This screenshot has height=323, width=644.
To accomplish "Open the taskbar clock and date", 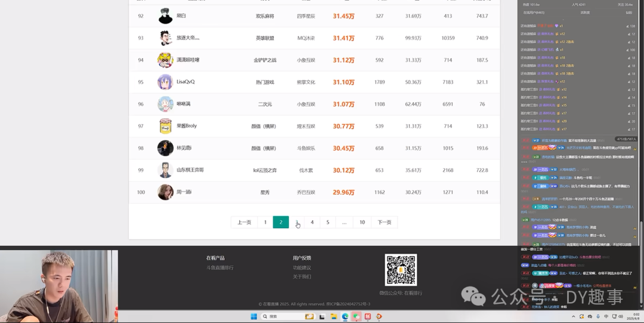I will (x=633, y=316).
